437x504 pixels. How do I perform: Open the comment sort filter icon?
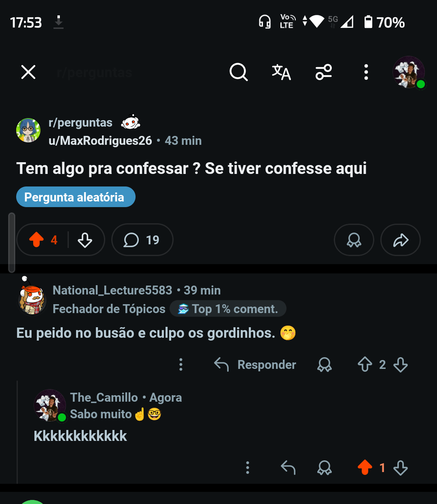coord(324,72)
